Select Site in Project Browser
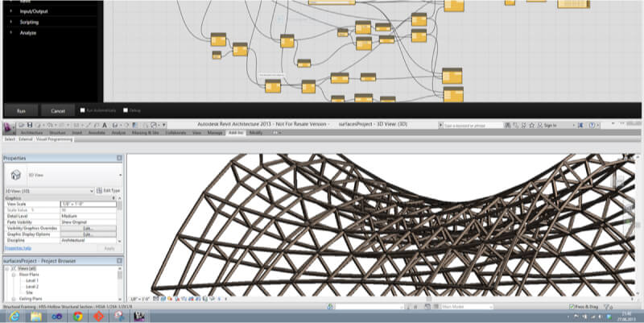This screenshot has width=644, height=323. pos(29,292)
